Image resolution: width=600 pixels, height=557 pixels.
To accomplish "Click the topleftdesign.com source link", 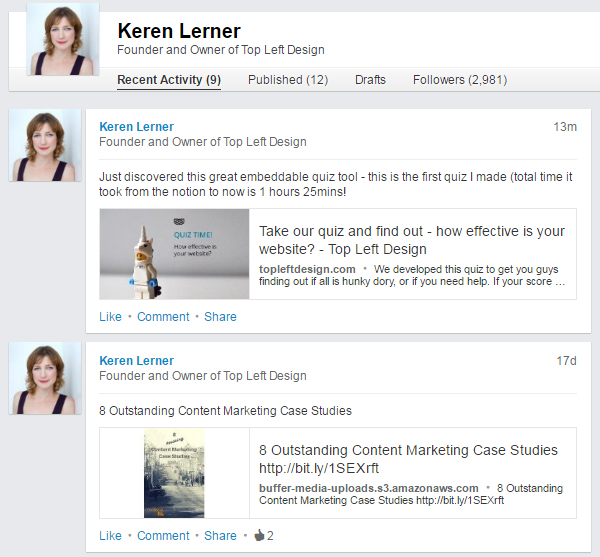I will tap(307, 269).
